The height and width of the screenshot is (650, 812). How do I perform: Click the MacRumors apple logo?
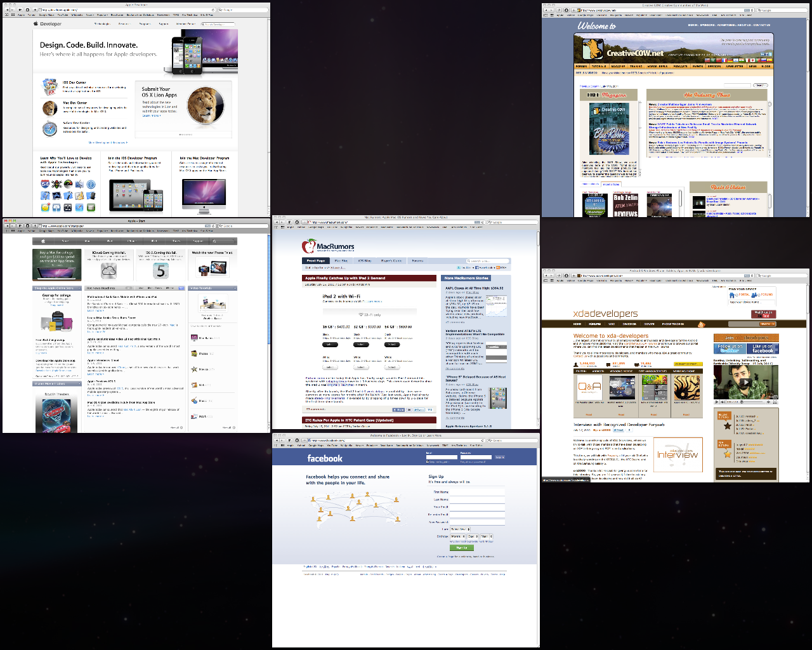click(x=308, y=246)
